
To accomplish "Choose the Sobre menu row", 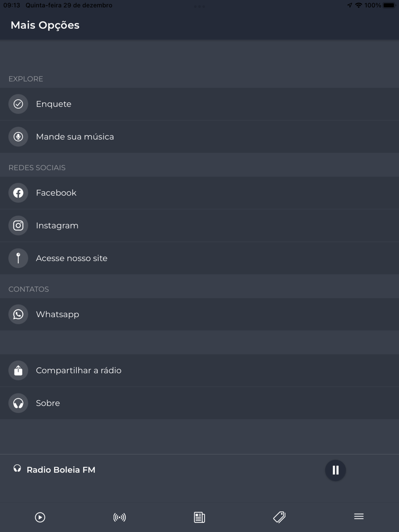I will click(x=199, y=403).
